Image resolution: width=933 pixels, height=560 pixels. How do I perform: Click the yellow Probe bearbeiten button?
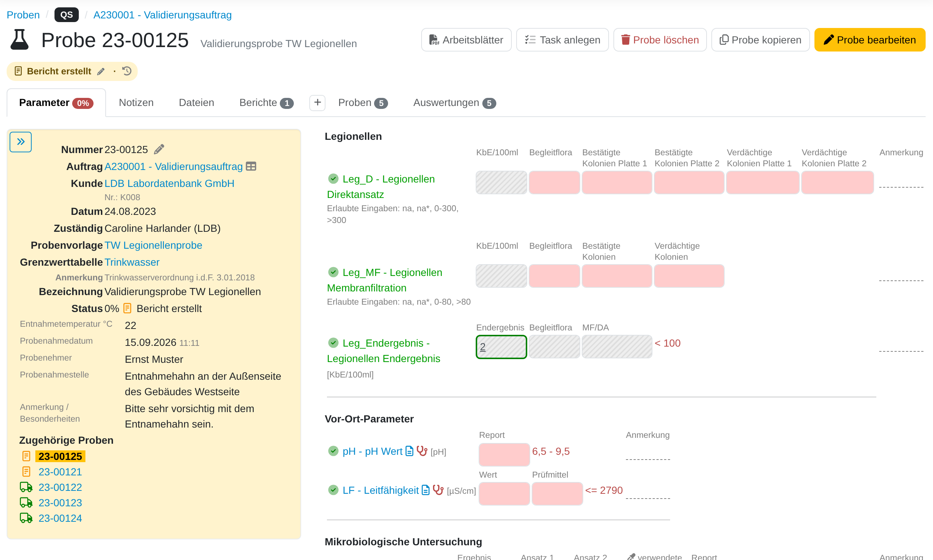(x=870, y=40)
